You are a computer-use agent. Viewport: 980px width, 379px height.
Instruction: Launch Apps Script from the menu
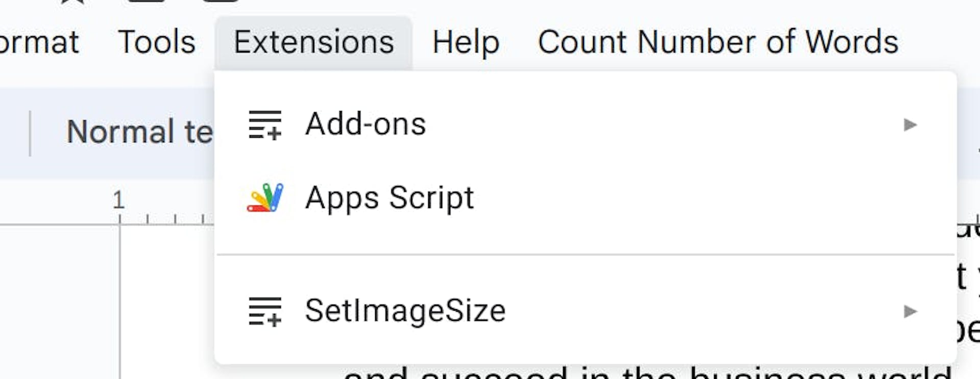click(x=389, y=198)
